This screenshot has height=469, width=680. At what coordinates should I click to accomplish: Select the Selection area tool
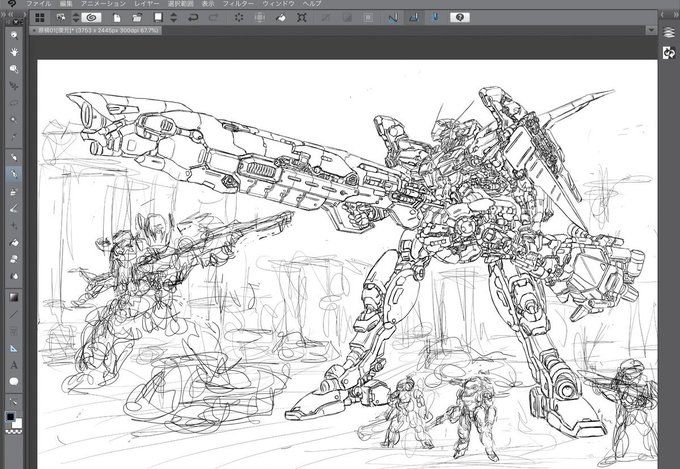pos(14,103)
